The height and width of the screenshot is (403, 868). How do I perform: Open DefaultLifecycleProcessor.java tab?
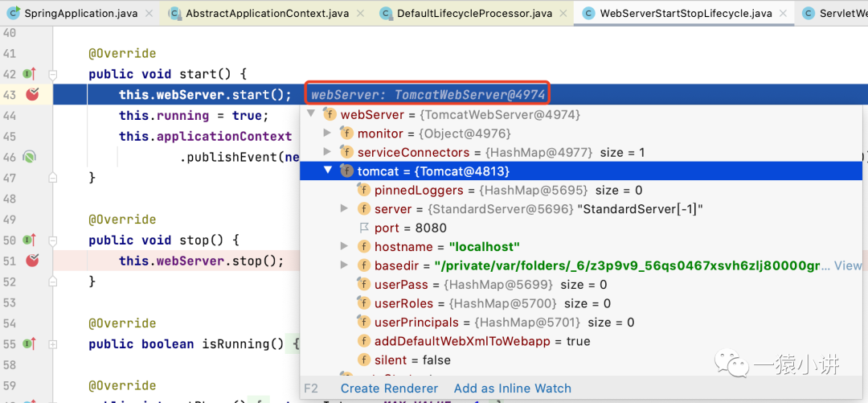(x=473, y=12)
